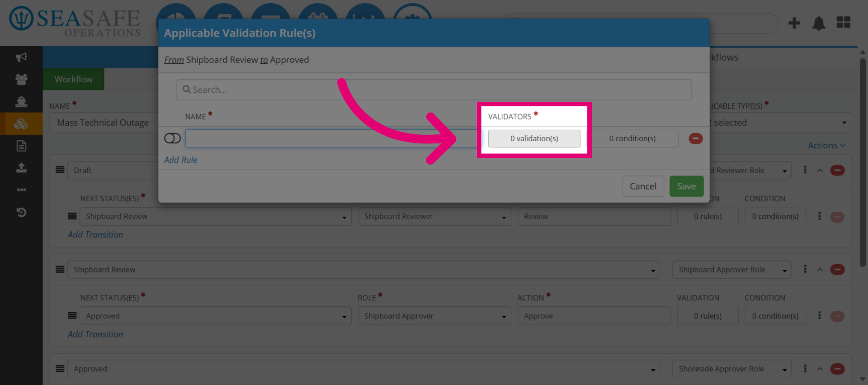The width and height of the screenshot is (868, 385).
Task: Click the Add Rule link
Action: (181, 160)
